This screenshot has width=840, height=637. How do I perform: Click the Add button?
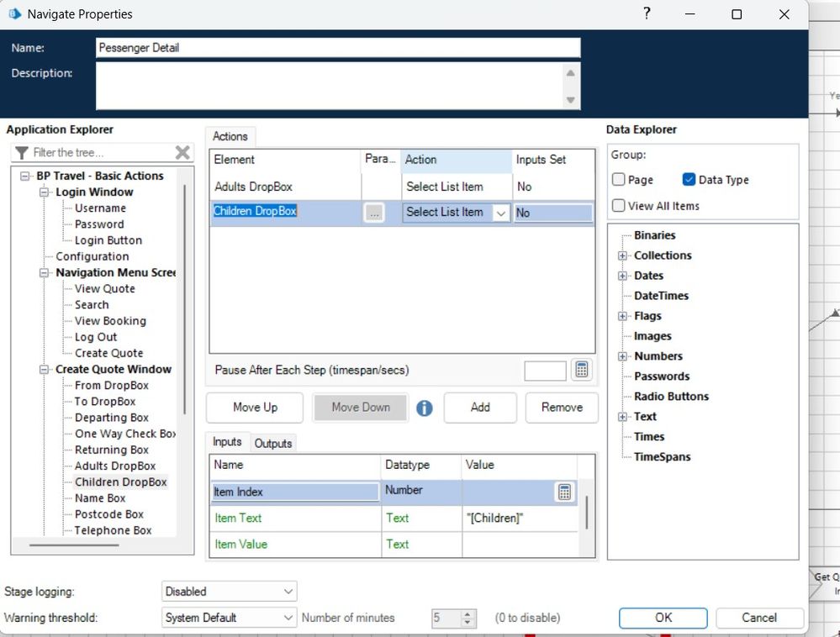tap(480, 408)
